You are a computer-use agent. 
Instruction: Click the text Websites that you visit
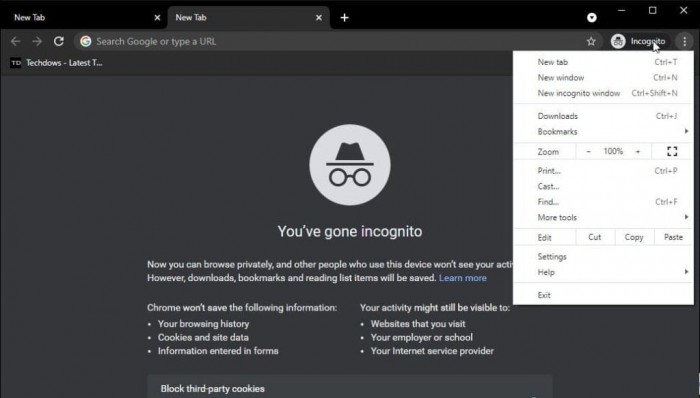click(418, 324)
